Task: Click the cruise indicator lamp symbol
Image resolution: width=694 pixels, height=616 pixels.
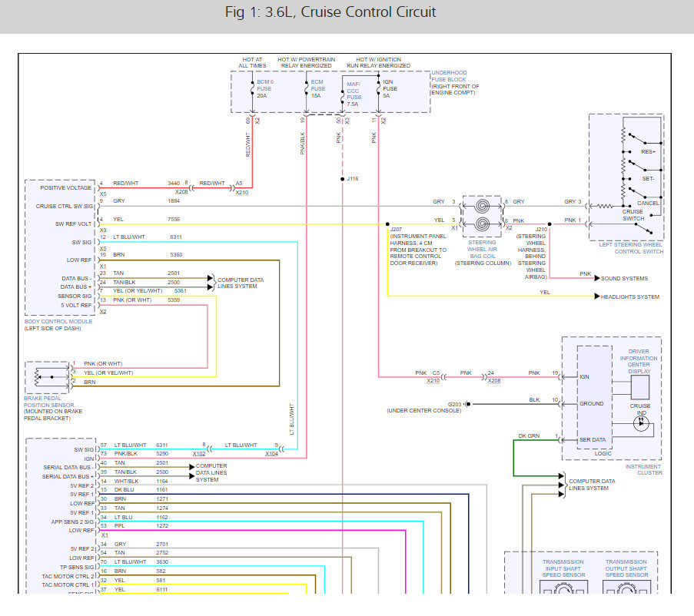Action: 641,424
